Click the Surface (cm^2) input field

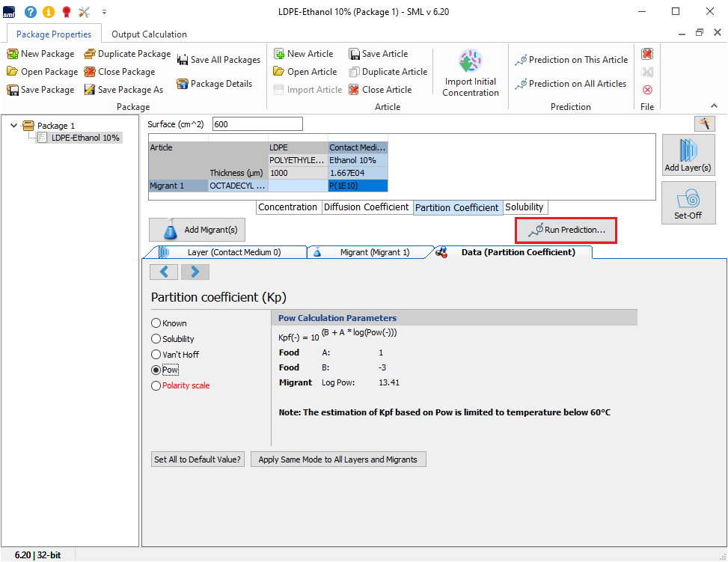point(257,124)
